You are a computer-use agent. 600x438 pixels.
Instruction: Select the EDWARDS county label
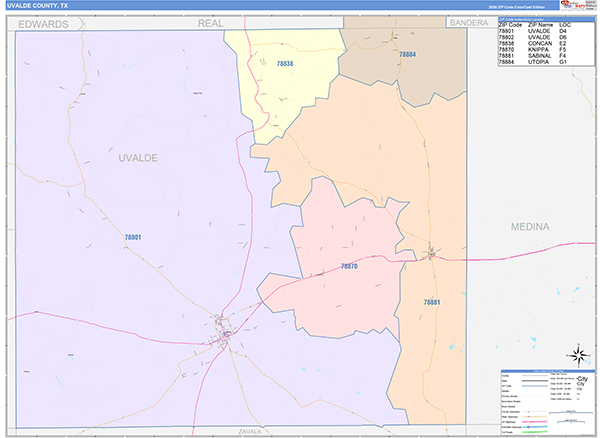43,23
